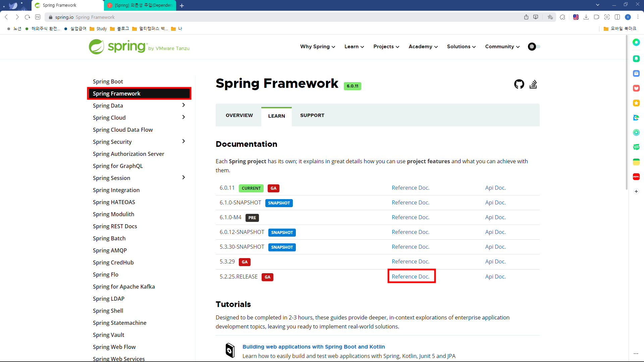Toggle the dark mode switch
Screen dimensions: 644x362
coord(534,47)
